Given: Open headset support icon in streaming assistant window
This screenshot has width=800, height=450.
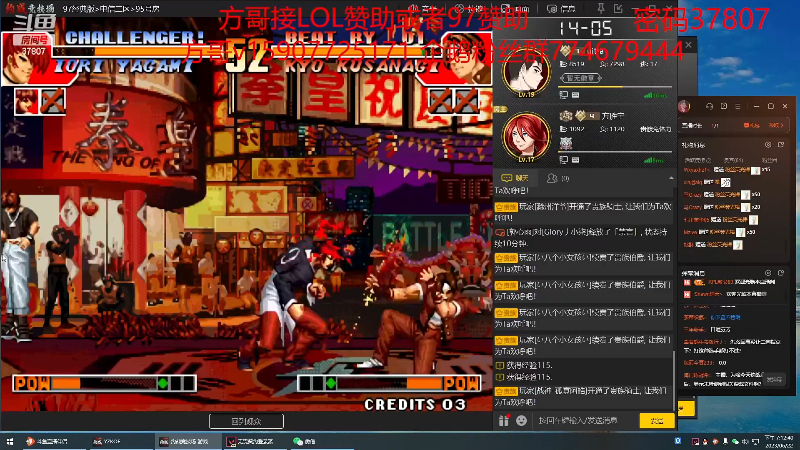Looking at the screenshot, I should point(710,106).
